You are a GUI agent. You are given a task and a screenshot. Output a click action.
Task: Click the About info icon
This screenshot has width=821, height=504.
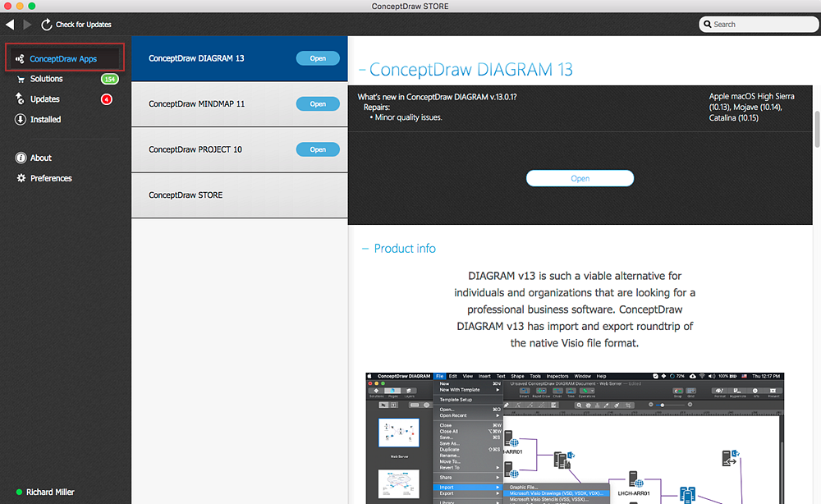pos(21,158)
